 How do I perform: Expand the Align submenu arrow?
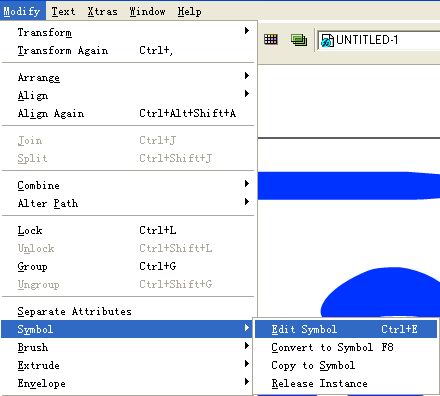[247, 94]
